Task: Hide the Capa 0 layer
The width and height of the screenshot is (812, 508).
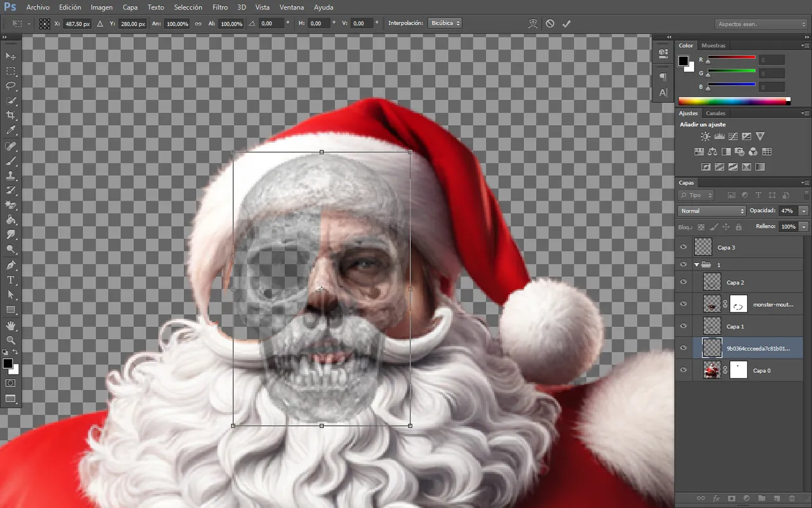Action: click(683, 370)
